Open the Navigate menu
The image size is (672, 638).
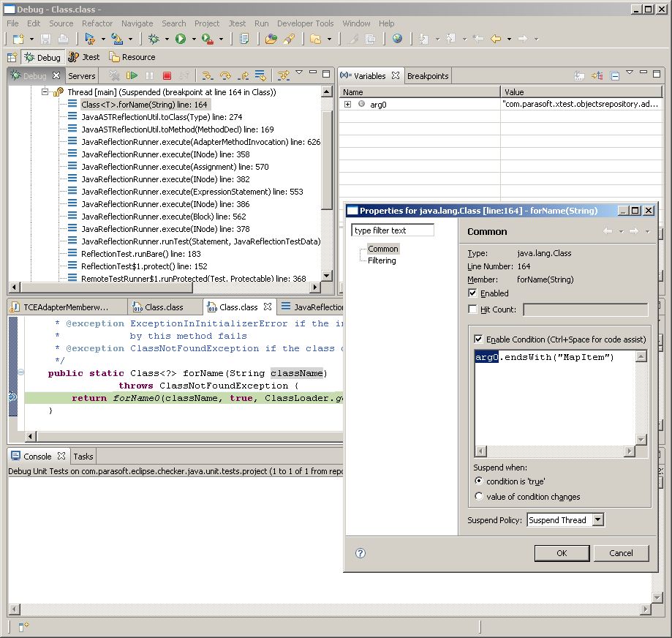[x=137, y=23]
